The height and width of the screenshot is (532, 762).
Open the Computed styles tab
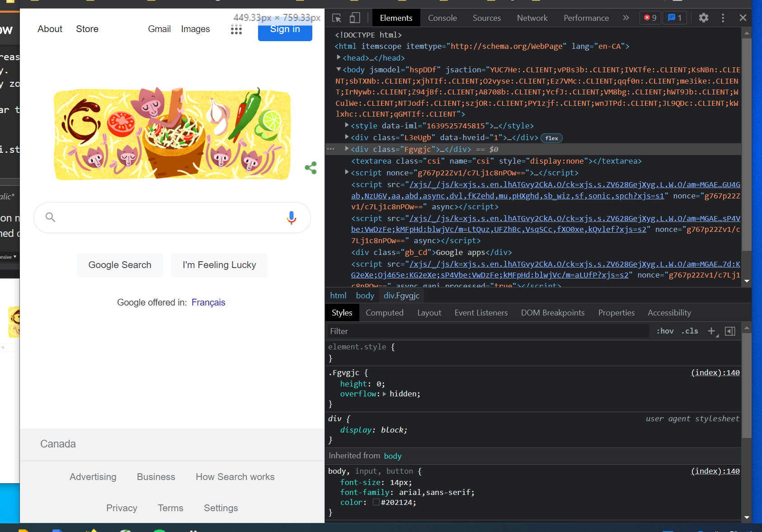click(x=385, y=313)
